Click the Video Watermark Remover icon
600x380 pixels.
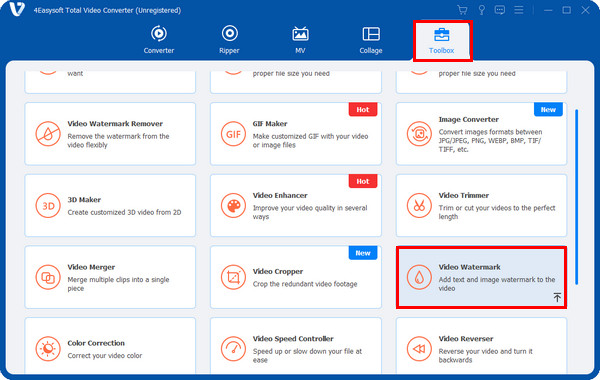coord(48,134)
